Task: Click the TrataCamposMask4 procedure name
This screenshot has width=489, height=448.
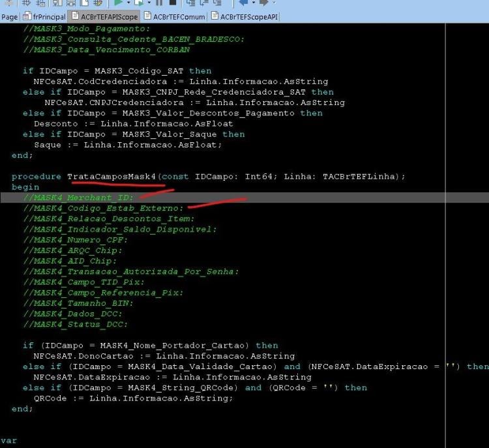Action: [x=111, y=177]
